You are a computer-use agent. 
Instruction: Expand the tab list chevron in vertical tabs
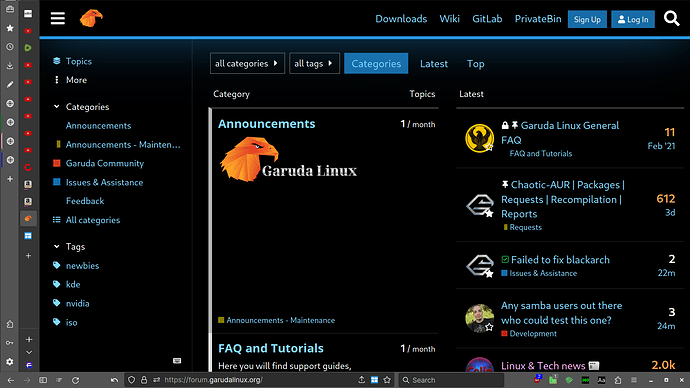coord(29,352)
